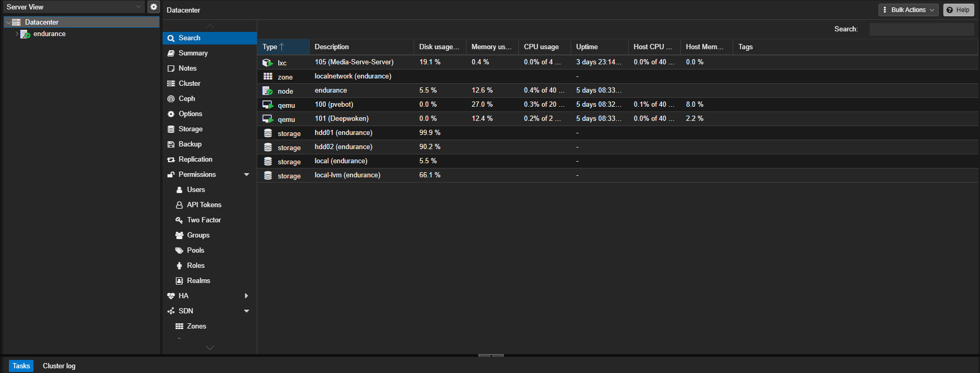
Task: Click the Zones grid icon in sidebar
Action: tap(179, 326)
